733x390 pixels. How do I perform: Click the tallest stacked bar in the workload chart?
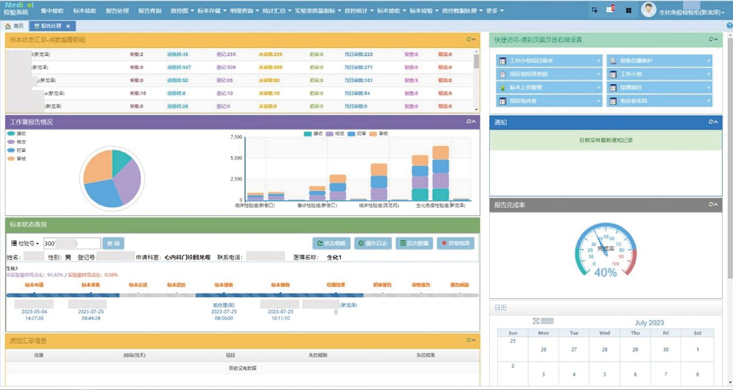pos(440,173)
